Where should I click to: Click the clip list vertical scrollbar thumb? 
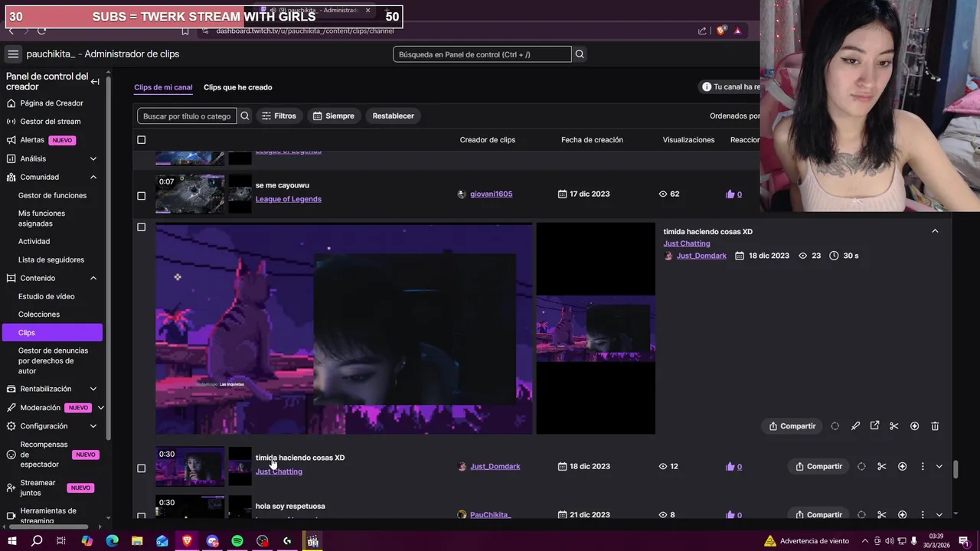pos(955,468)
